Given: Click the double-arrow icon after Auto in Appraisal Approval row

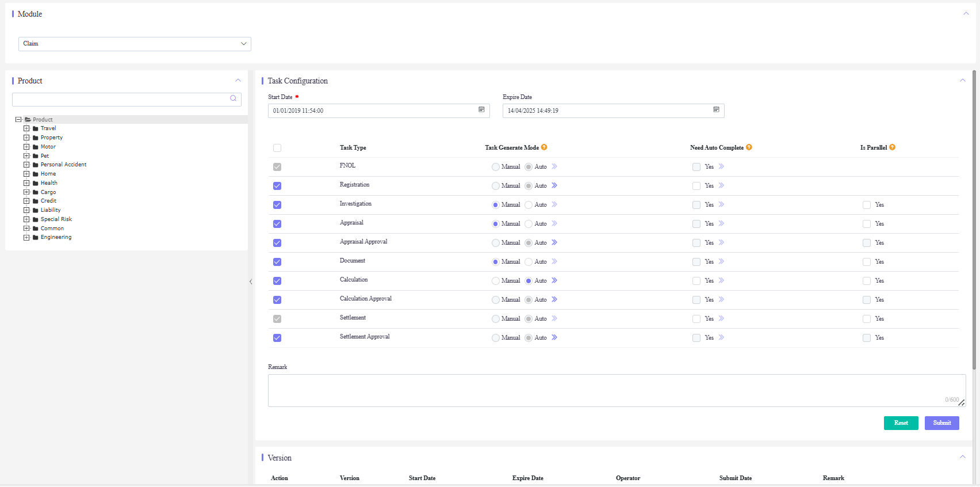Looking at the screenshot, I should (554, 242).
